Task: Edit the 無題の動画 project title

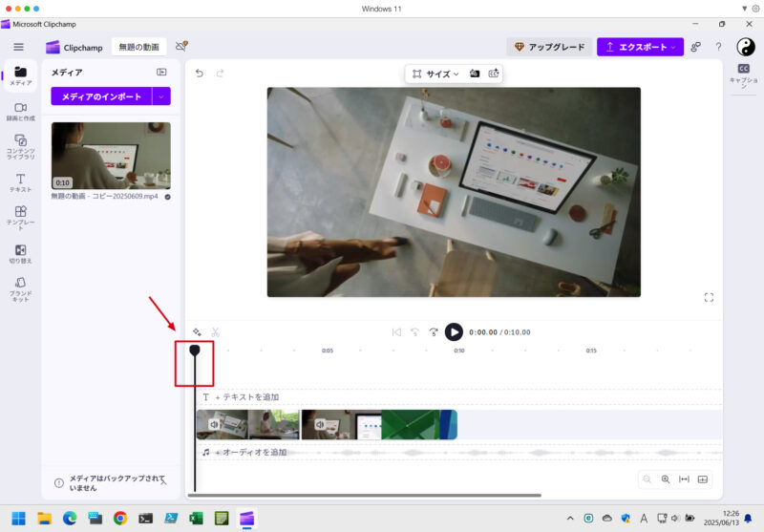Action: pos(138,47)
